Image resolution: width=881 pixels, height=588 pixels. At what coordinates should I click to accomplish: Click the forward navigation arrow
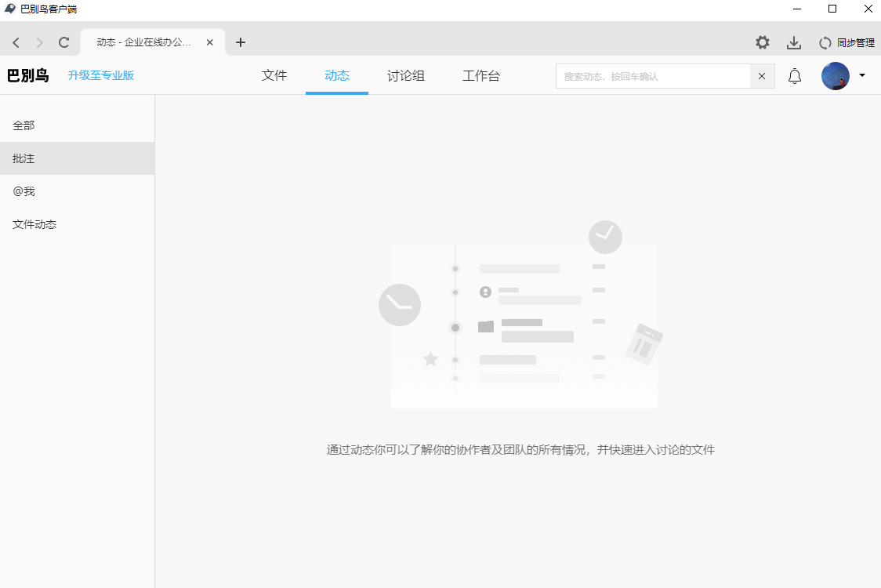pyautogui.click(x=40, y=42)
